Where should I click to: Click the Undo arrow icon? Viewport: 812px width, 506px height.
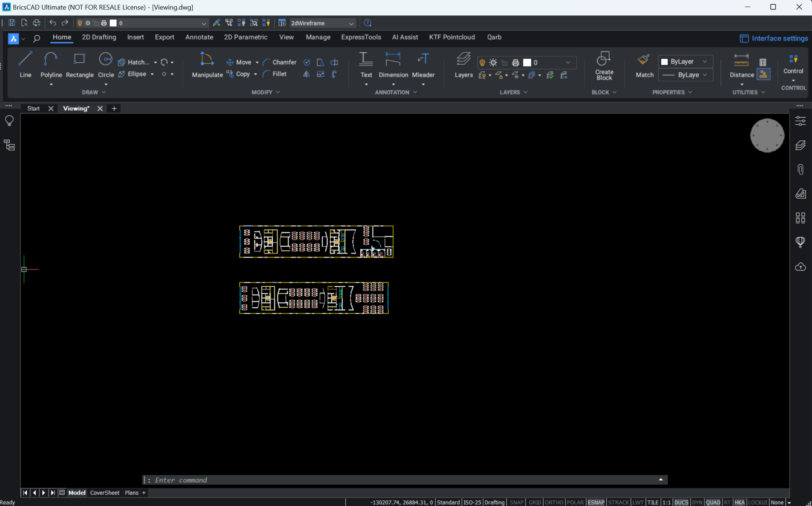pos(53,23)
